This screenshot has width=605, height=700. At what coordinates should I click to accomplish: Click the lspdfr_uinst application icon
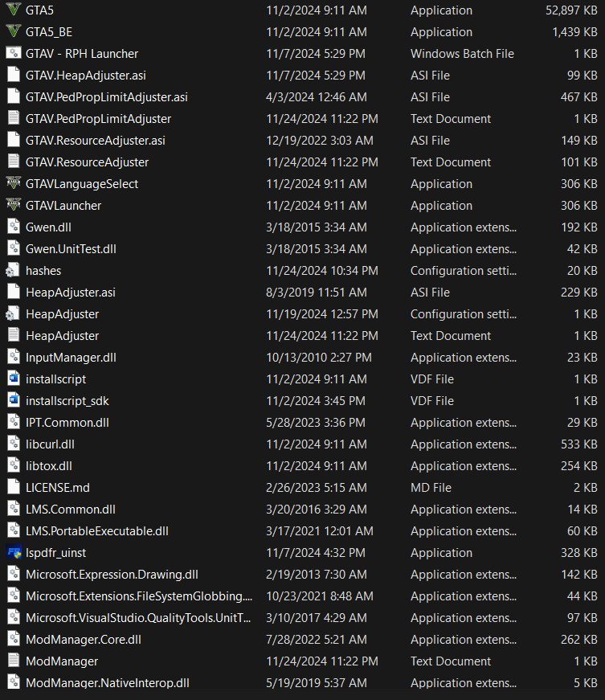point(14,553)
